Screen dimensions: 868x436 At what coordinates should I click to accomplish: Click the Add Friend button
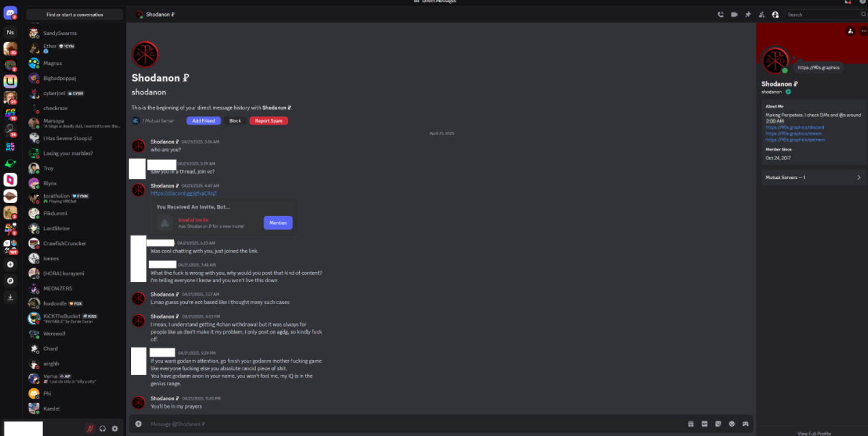(x=204, y=121)
